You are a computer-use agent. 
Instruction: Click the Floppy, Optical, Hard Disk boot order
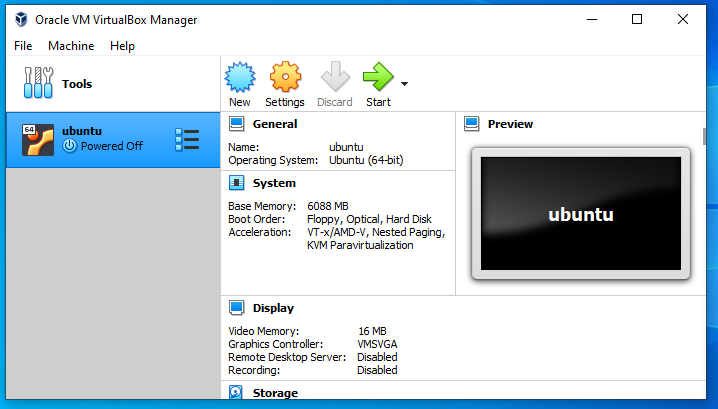coord(369,219)
